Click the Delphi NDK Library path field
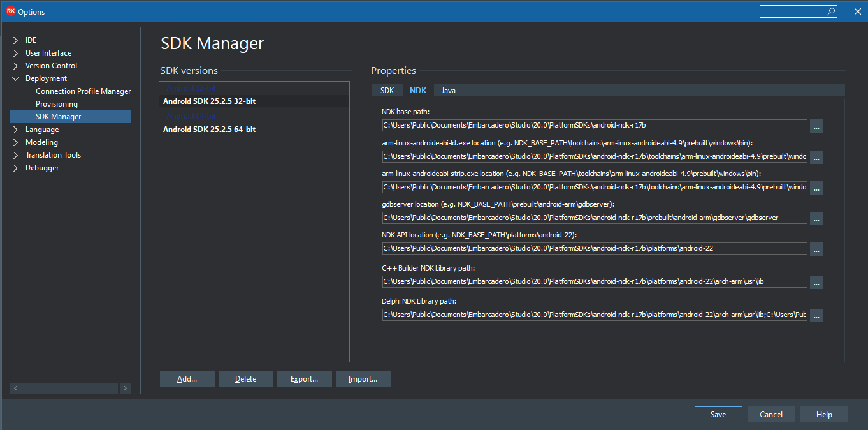The width and height of the screenshot is (868, 430). (595, 315)
